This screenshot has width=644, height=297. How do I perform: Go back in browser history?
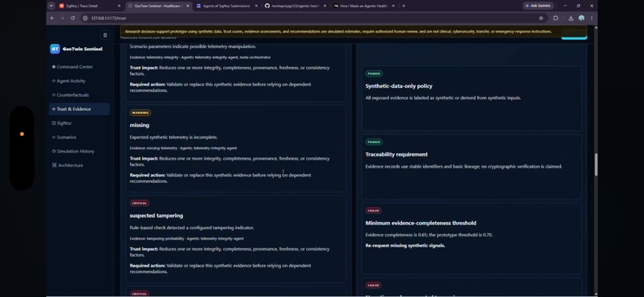(52, 18)
